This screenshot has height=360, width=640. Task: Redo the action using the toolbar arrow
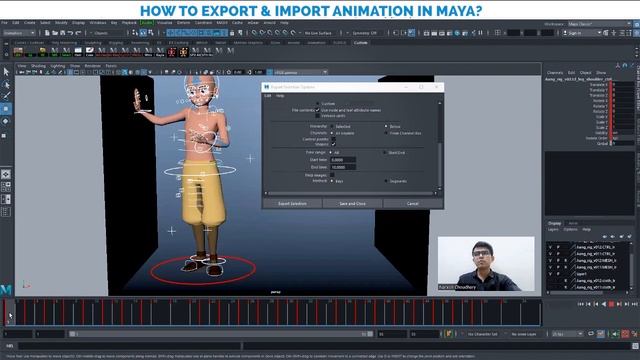78,33
